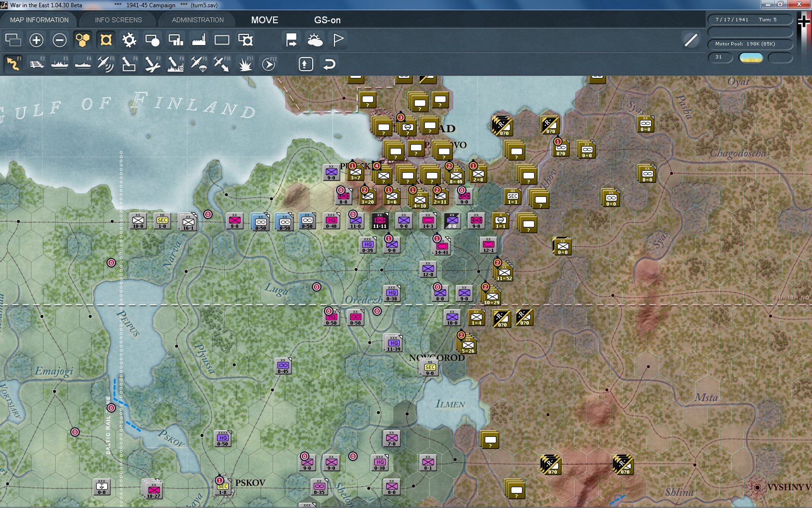812x508 pixels.
Task: Select the black 11-11 unit counter
Action: (380, 221)
